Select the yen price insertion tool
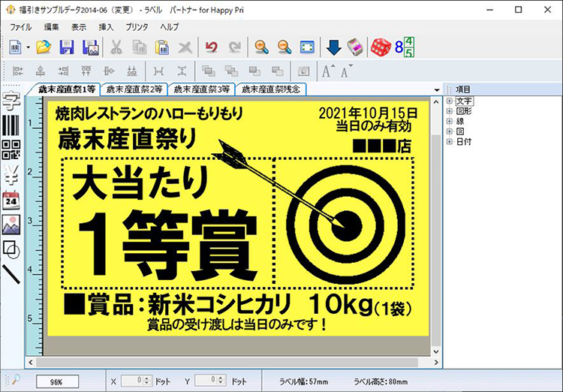 click(x=11, y=175)
